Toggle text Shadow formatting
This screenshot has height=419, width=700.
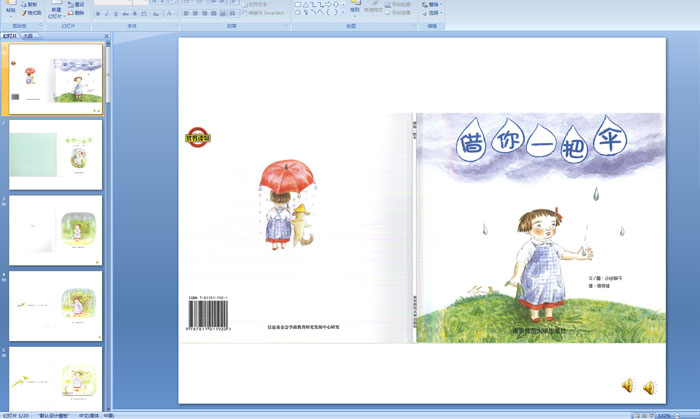point(135,14)
